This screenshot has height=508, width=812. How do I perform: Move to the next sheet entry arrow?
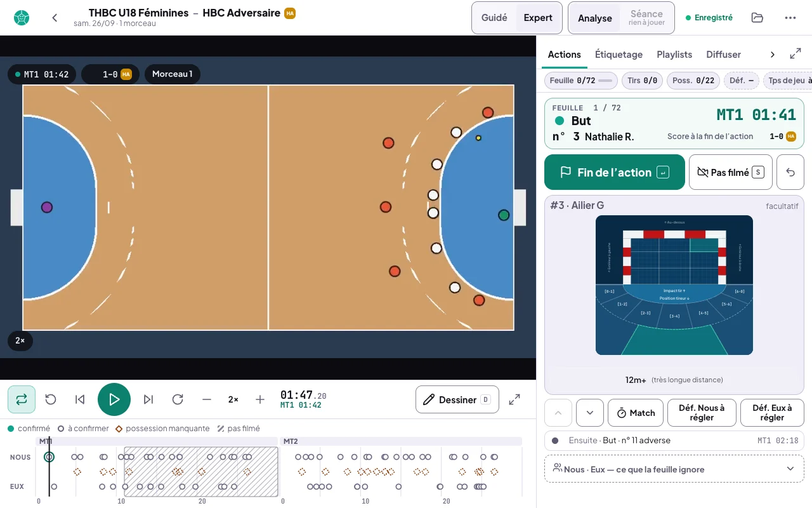pyautogui.click(x=590, y=413)
